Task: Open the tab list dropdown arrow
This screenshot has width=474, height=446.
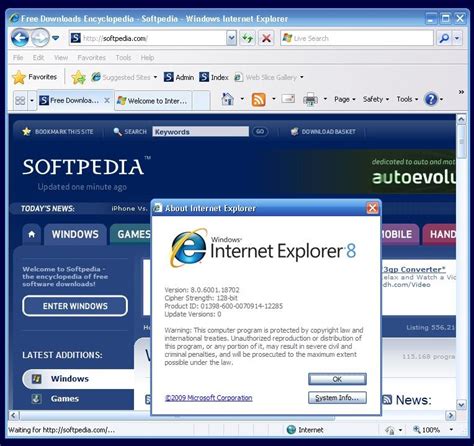Action: tap(32, 100)
